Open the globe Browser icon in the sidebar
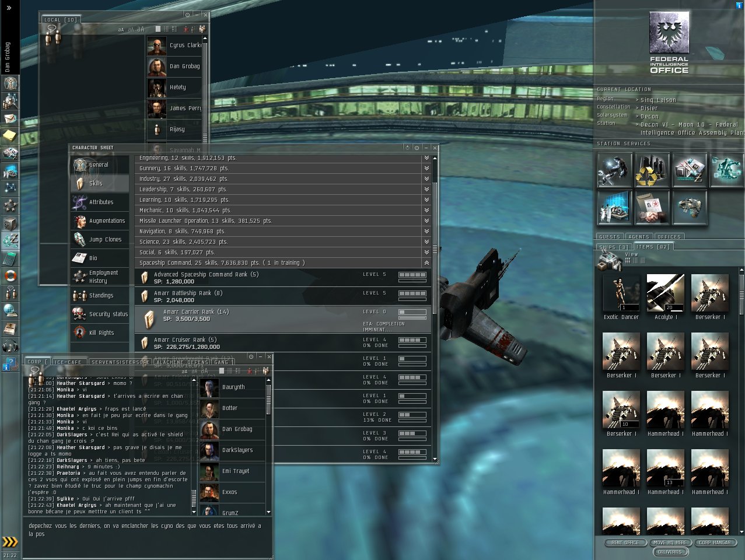This screenshot has height=560, width=745. [x=10, y=311]
